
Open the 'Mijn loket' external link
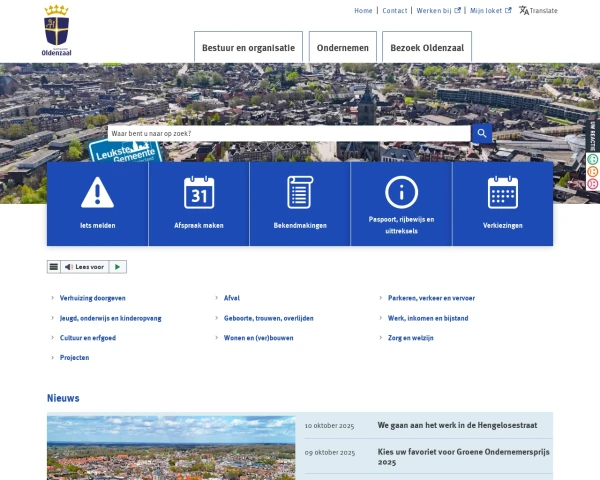(490, 11)
